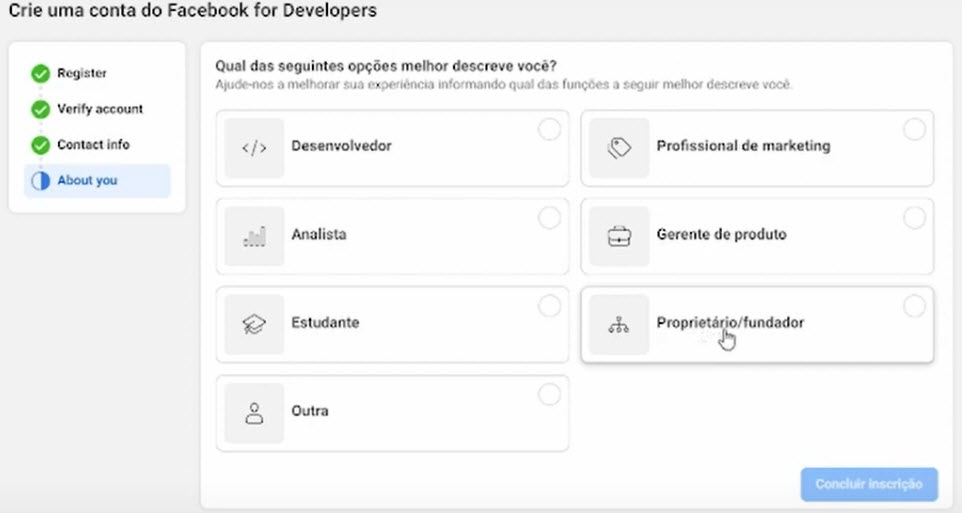Screen dimensions: 962x513
Task: Click the Outra person icon
Action: [254, 413]
